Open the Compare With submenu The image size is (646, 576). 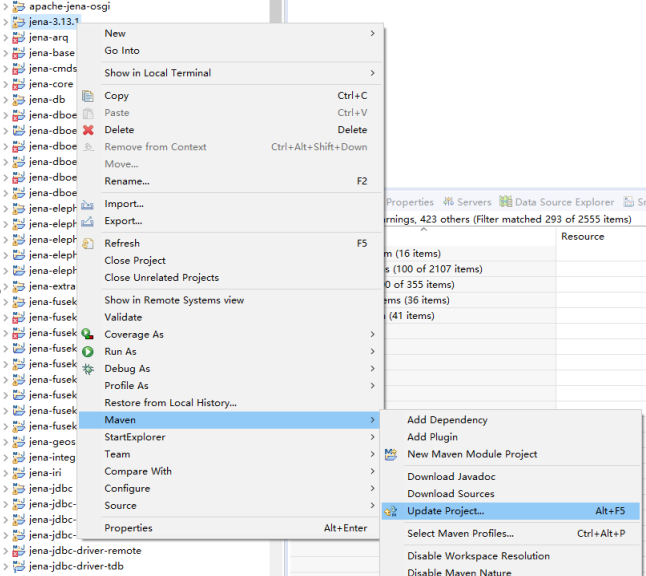pos(230,471)
